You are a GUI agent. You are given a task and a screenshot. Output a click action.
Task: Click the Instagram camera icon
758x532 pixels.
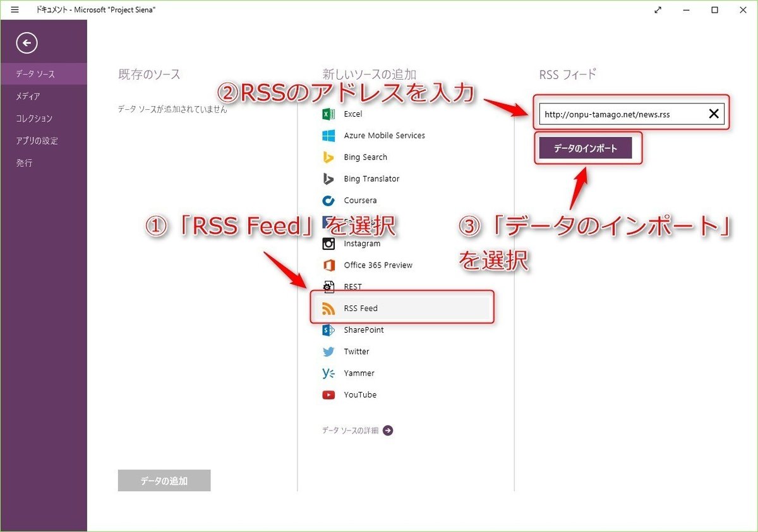coord(328,244)
